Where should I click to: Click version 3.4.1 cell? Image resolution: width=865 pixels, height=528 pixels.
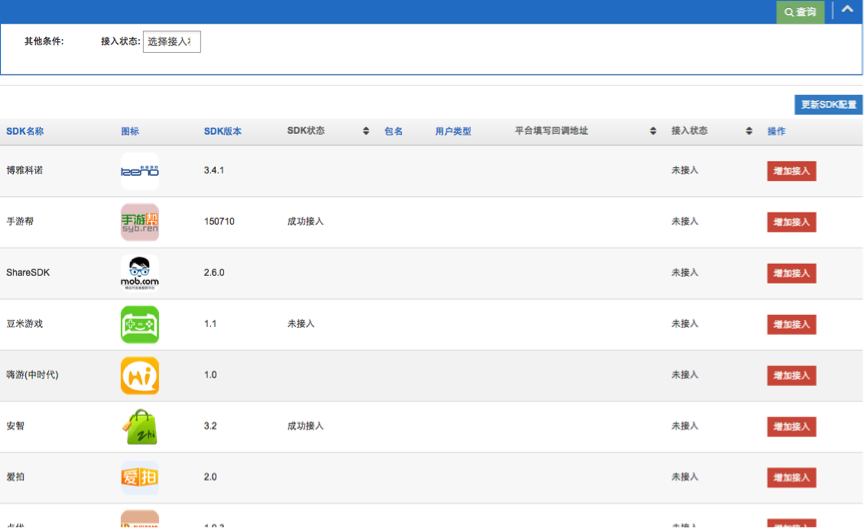214,170
